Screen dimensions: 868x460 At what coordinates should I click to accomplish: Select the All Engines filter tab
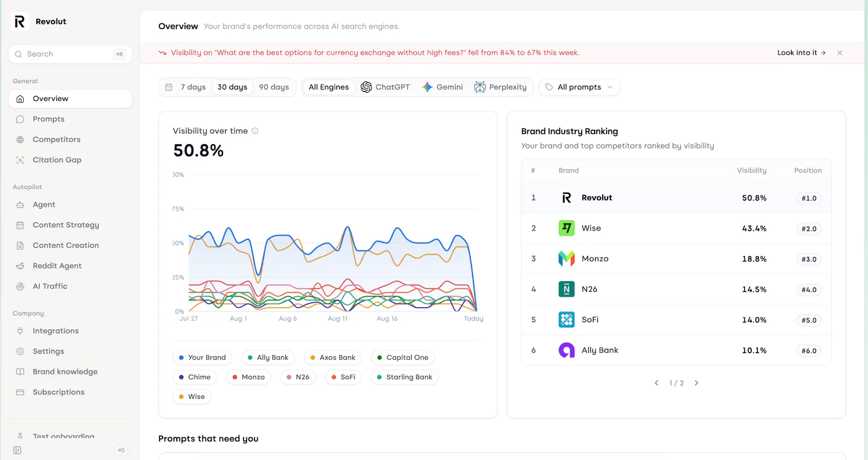(329, 87)
